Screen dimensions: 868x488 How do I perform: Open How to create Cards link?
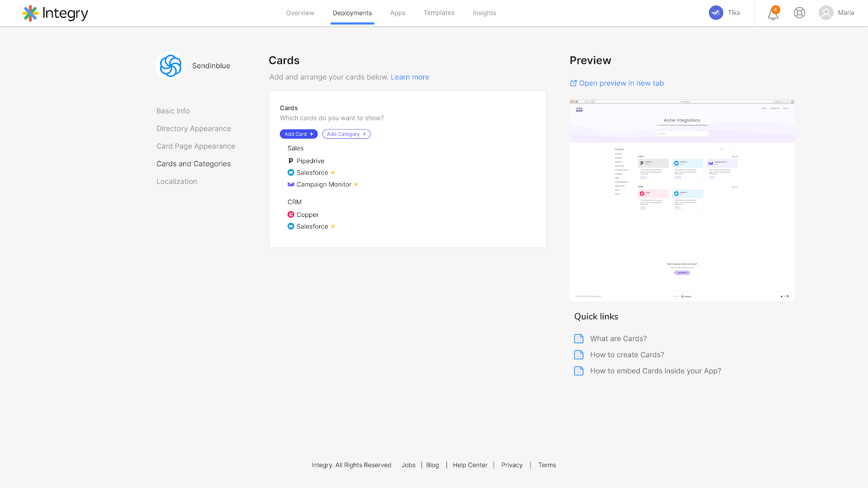click(x=627, y=355)
